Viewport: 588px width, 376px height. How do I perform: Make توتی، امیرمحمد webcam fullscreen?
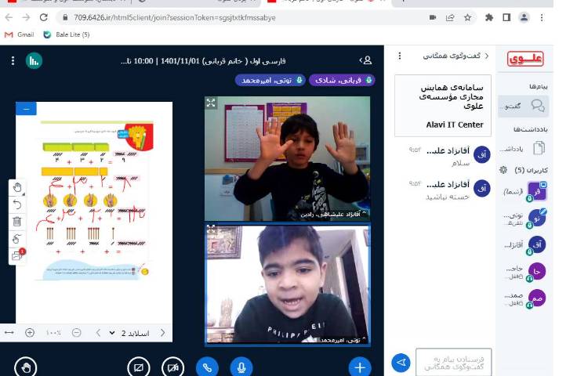[211, 230]
